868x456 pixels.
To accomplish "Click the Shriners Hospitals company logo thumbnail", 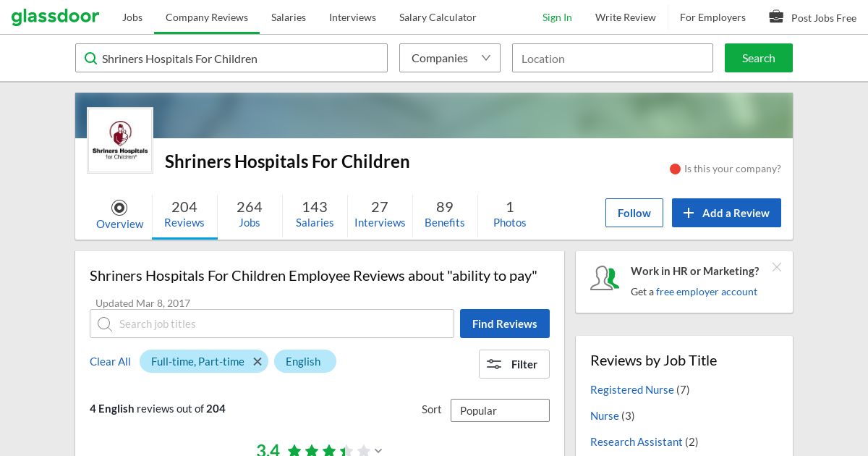I will [120, 140].
